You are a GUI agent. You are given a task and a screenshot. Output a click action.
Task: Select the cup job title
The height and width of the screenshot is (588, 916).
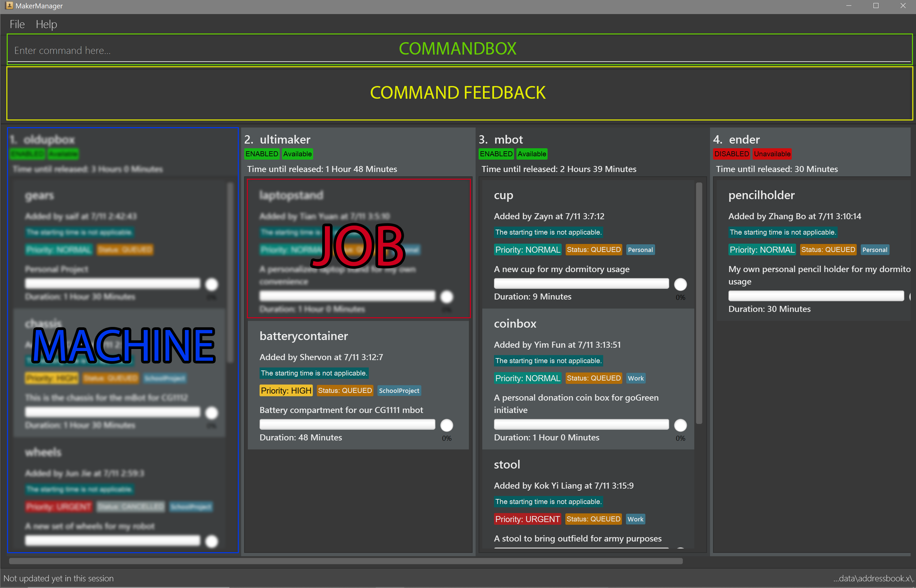pyautogui.click(x=503, y=195)
